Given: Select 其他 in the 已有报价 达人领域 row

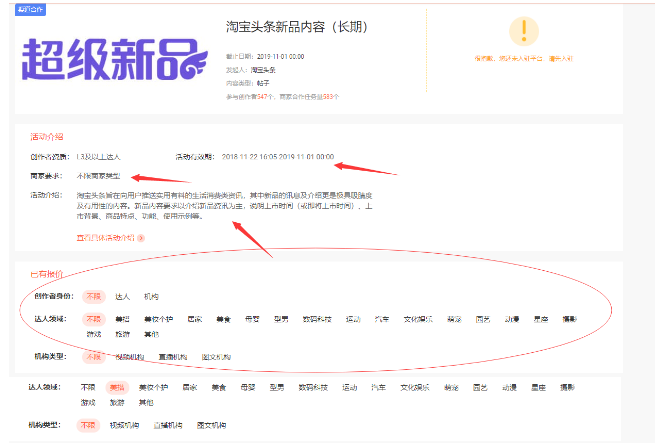Looking at the screenshot, I should [x=151, y=334].
